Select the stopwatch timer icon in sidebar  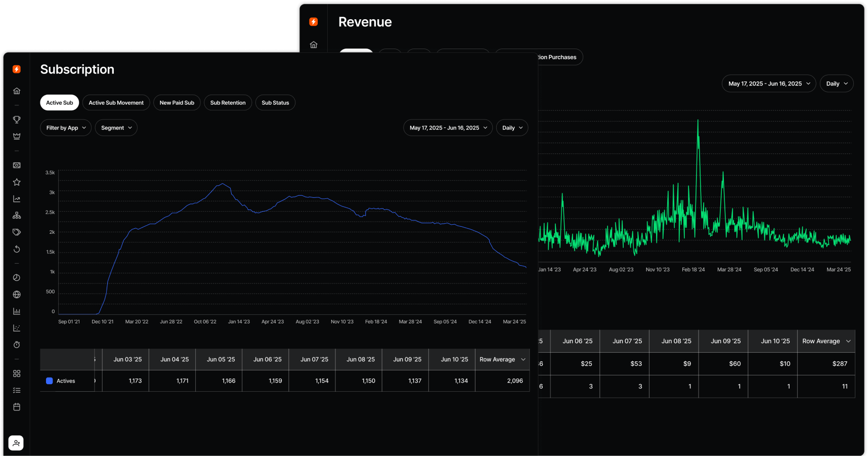[17, 345]
